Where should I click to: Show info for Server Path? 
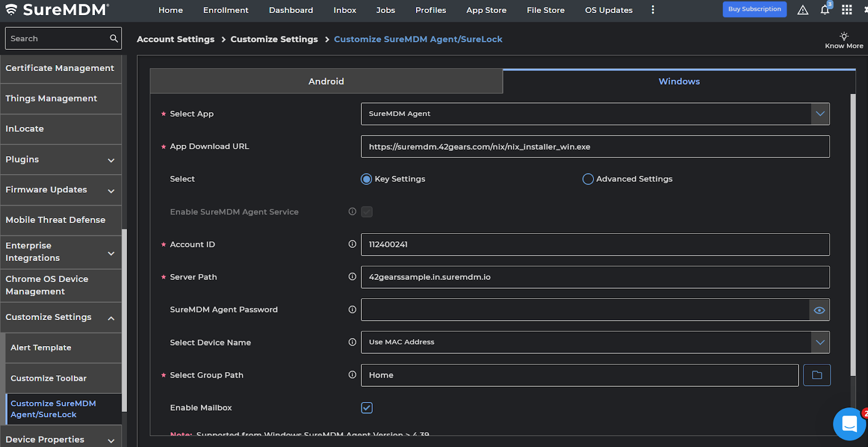(x=353, y=277)
